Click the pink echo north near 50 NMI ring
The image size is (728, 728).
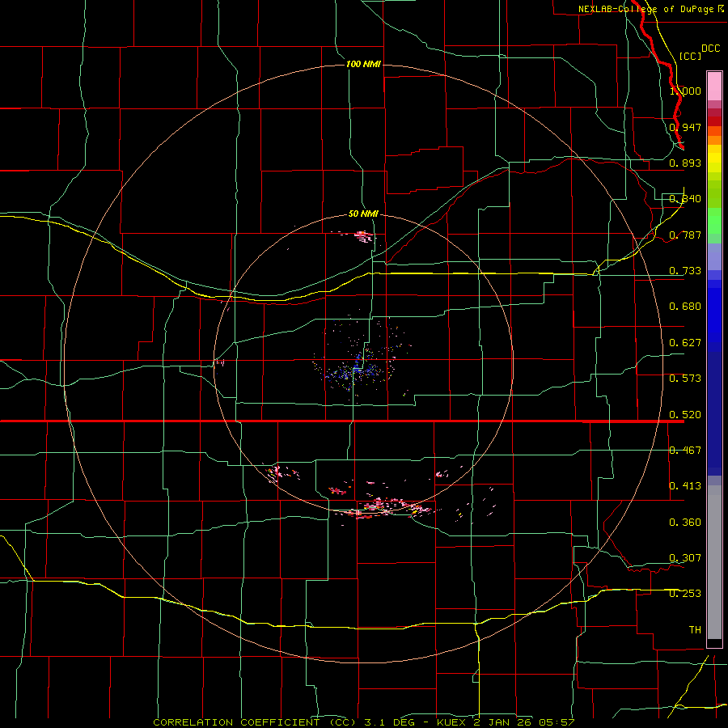pos(363,236)
